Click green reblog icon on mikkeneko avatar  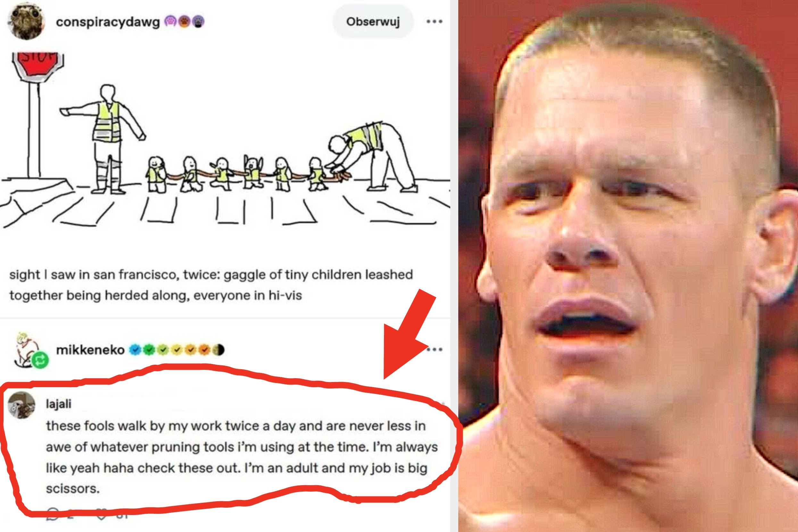pyautogui.click(x=40, y=361)
